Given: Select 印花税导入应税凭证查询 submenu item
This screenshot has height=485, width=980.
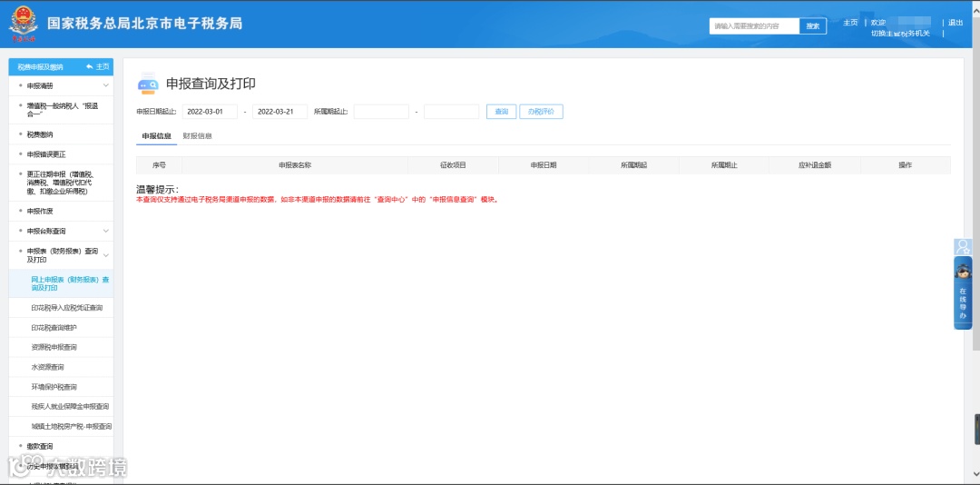Looking at the screenshot, I should (62, 308).
